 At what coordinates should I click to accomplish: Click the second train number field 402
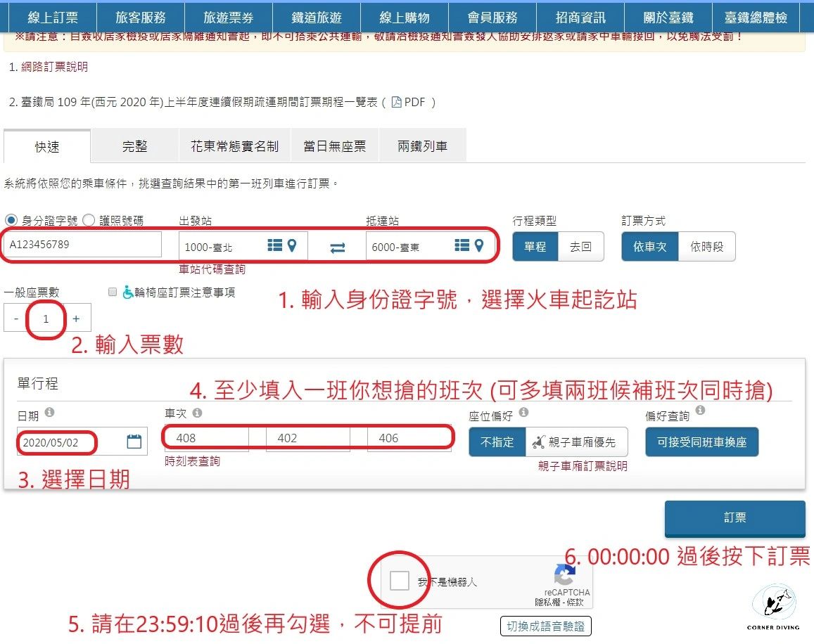tap(308, 438)
